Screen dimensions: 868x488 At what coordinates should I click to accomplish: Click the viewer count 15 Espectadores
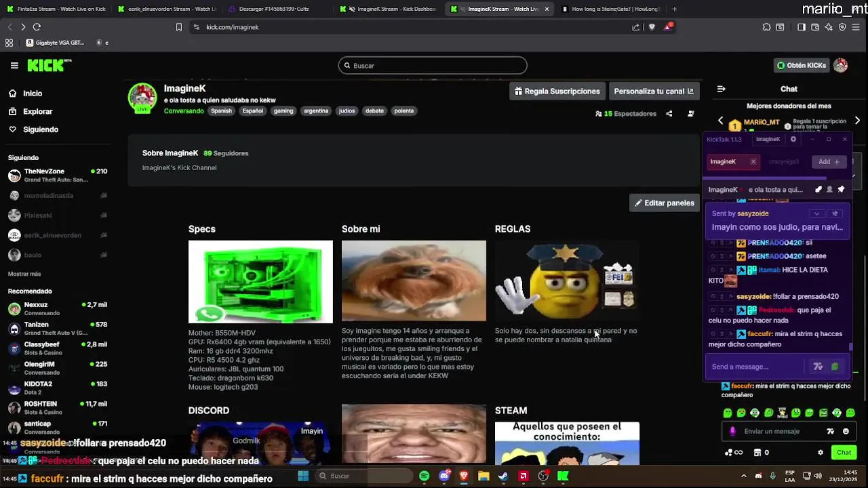click(626, 114)
